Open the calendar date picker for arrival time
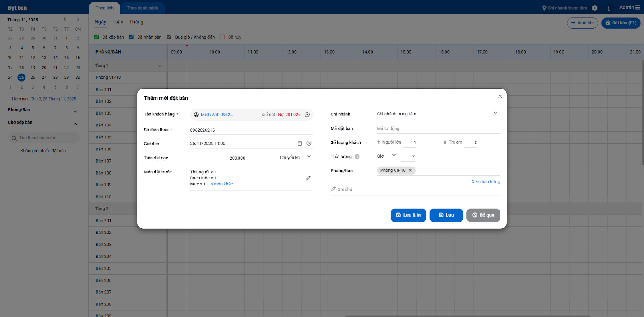This screenshot has width=644, height=317. (x=300, y=143)
